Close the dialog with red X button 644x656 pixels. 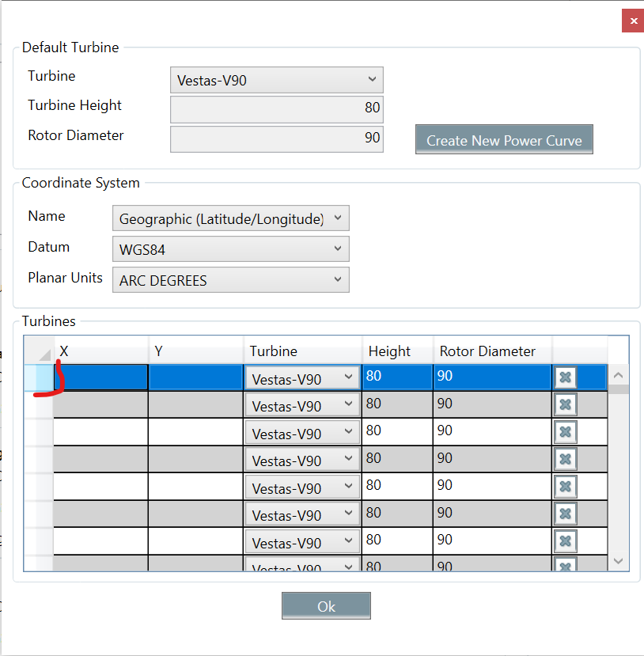click(632, 21)
